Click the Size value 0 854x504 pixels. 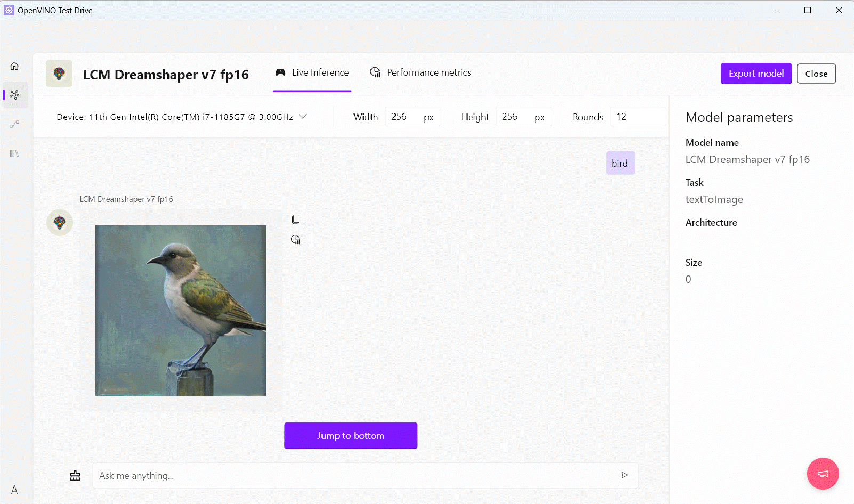[x=688, y=280]
